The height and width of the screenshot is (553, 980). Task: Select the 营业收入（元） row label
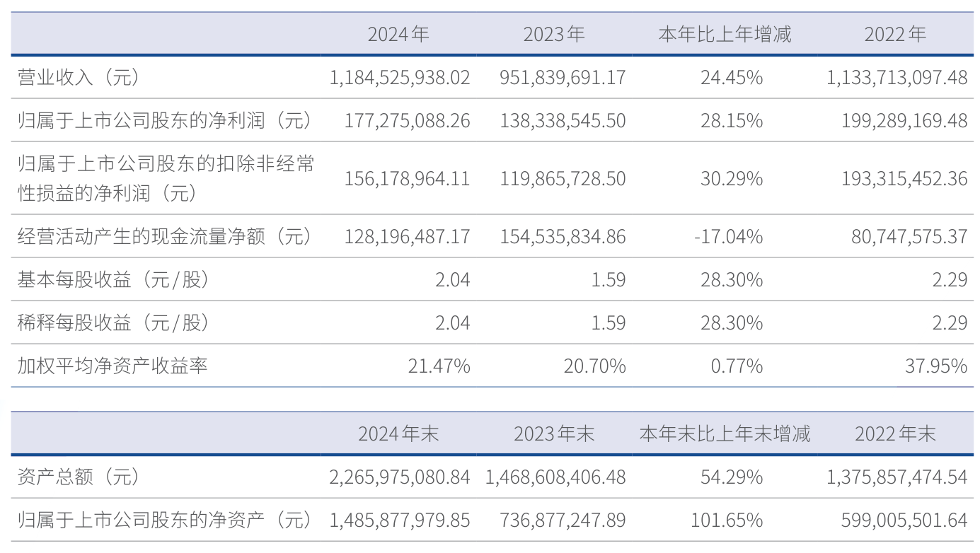[78, 77]
